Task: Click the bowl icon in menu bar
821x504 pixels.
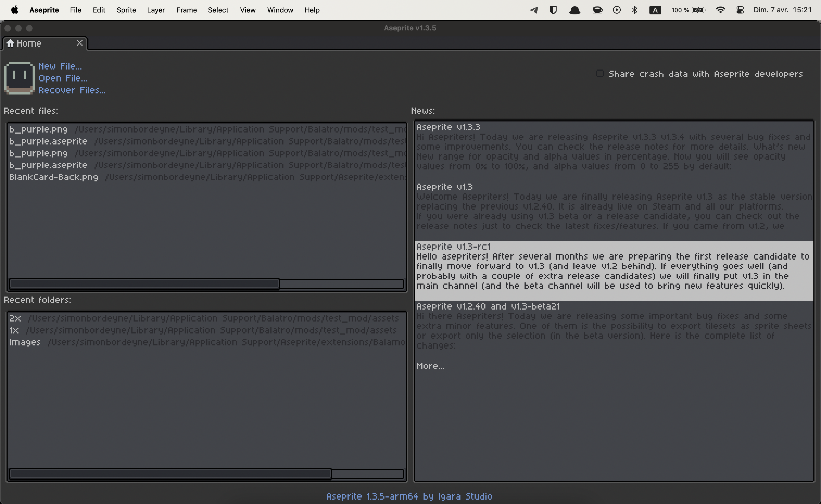Action: click(597, 10)
